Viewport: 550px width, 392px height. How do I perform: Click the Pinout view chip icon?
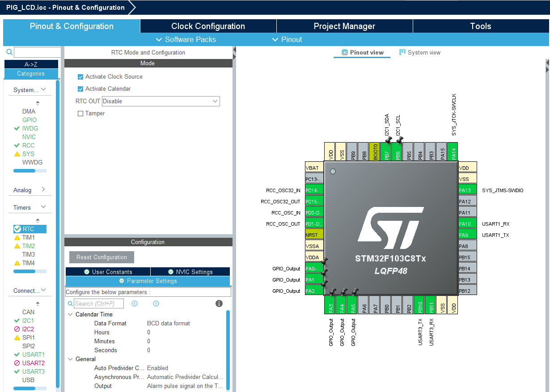coord(345,52)
